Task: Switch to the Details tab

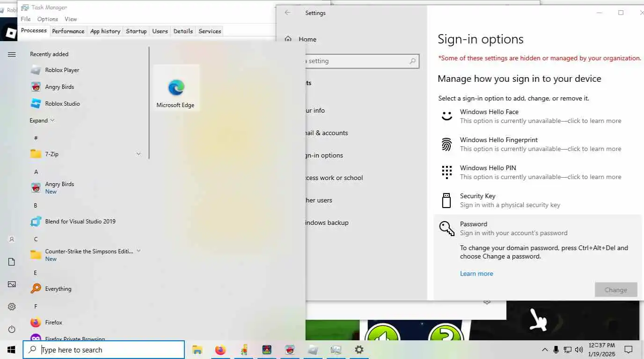Action: pos(183,31)
